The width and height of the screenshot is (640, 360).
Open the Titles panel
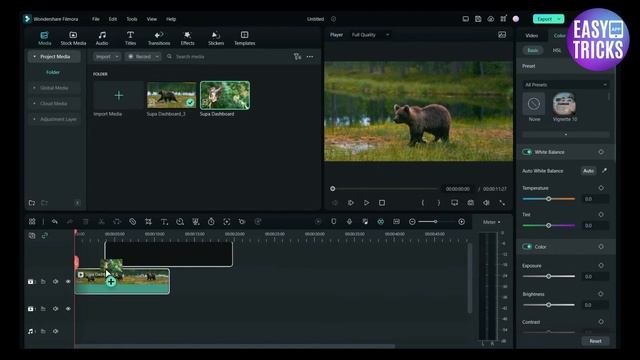[x=130, y=38]
